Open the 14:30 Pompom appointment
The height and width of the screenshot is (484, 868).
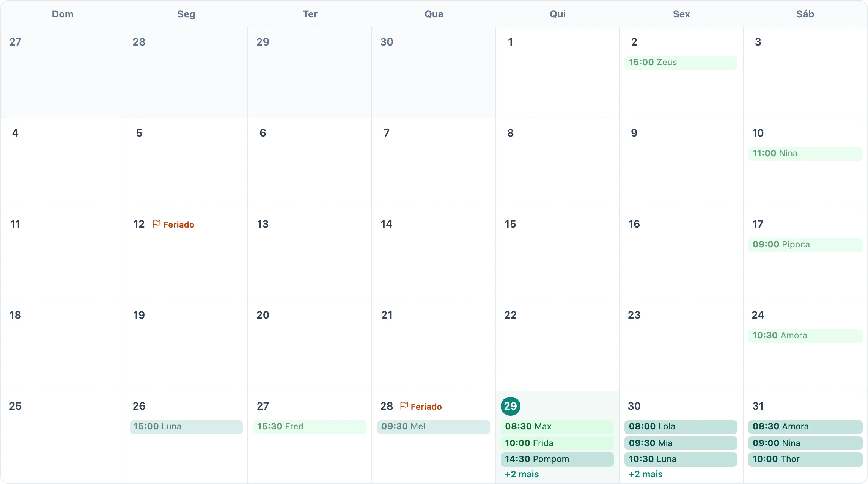point(557,459)
